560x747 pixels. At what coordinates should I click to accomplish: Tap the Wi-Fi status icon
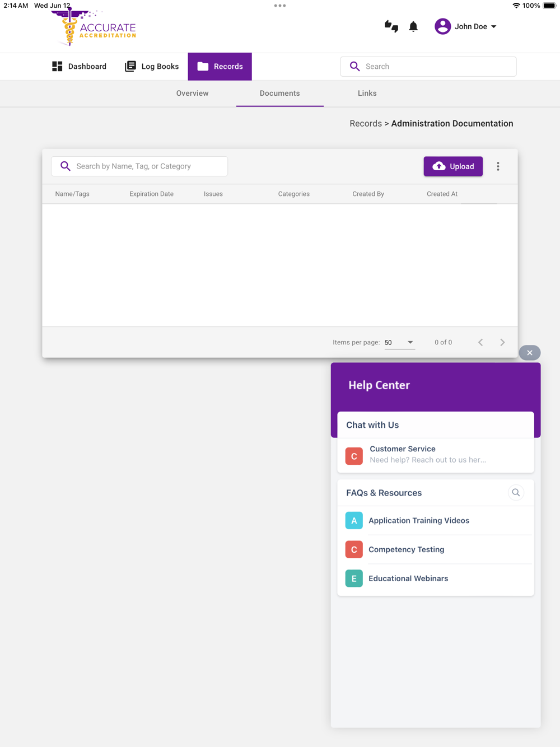pos(516,6)
